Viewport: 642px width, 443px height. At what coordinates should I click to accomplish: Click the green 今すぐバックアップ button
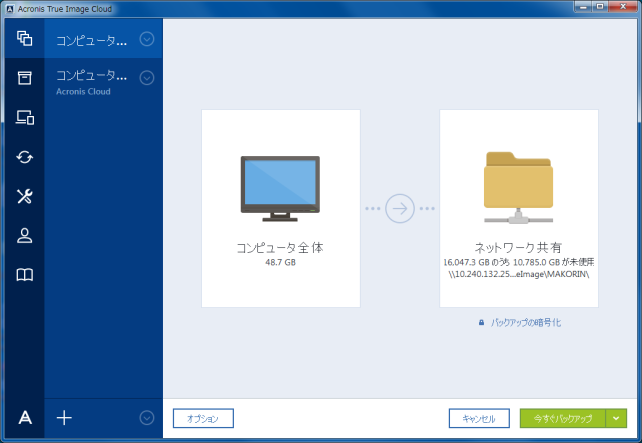[563, 418]
